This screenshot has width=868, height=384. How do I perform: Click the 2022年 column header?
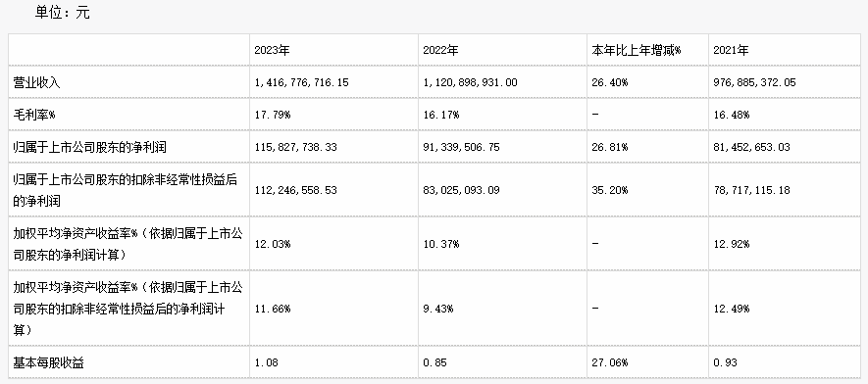pyautogui.click(x=440, y=50)
